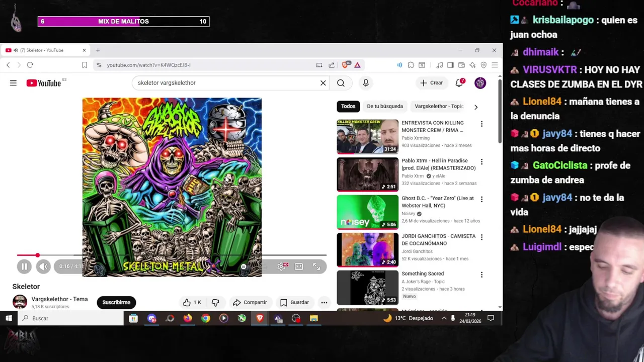Open the Crear menu
Image resolution: width=644 pixels, height=362 pixels.
coord(432,83)
